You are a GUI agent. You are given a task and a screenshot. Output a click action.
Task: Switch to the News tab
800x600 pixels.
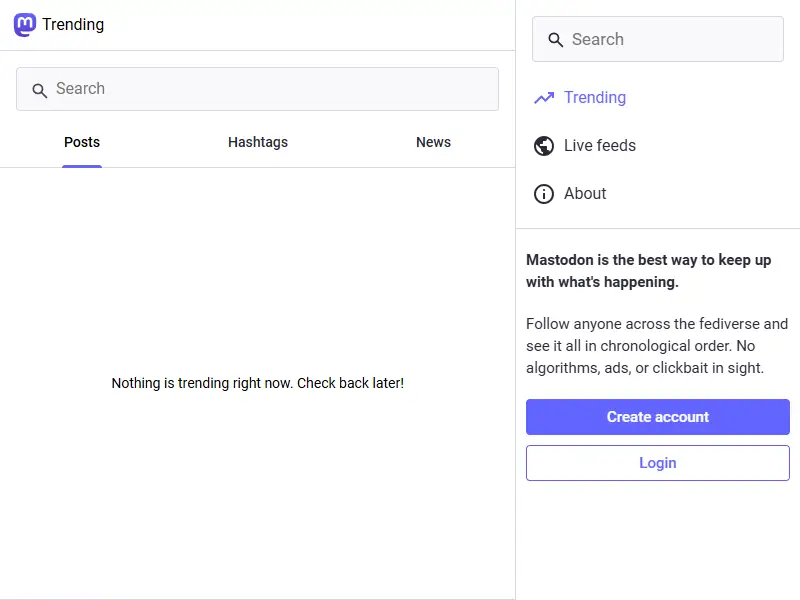pos(433,142)
